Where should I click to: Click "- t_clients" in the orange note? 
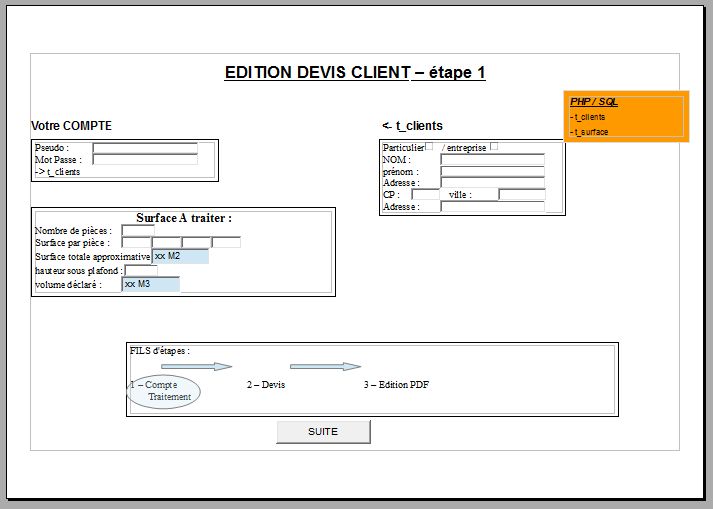588,117
